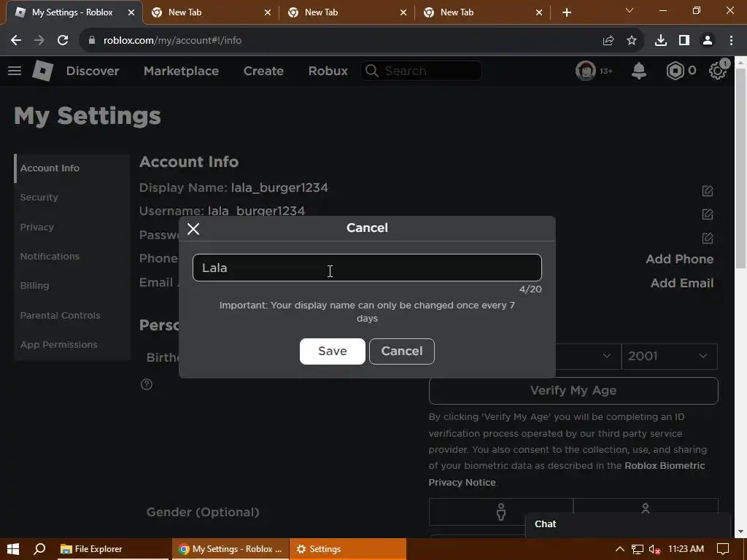This screenshot has height=560, width=747.
Task: Select Billing settings tab
Action: click(72, 286)
